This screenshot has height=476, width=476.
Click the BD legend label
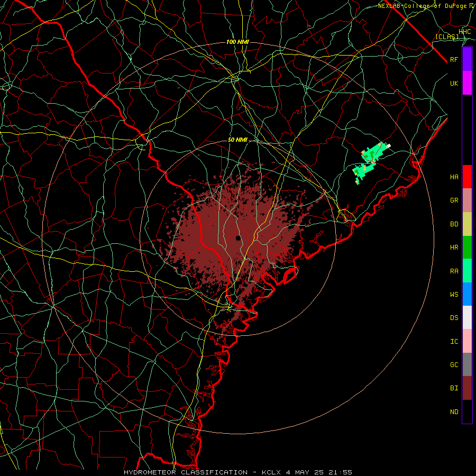click(454, 224)
